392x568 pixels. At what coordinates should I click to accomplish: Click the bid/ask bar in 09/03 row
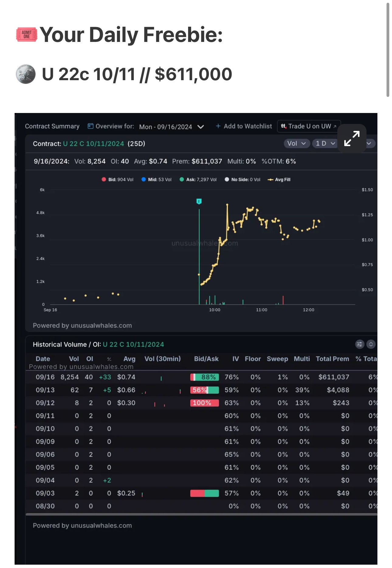coord(205,493)
